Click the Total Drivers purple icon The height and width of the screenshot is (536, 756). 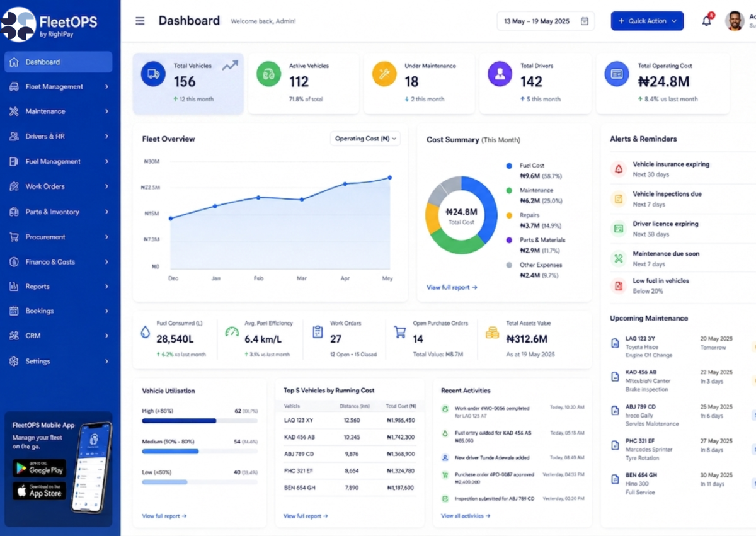point(500,74)
